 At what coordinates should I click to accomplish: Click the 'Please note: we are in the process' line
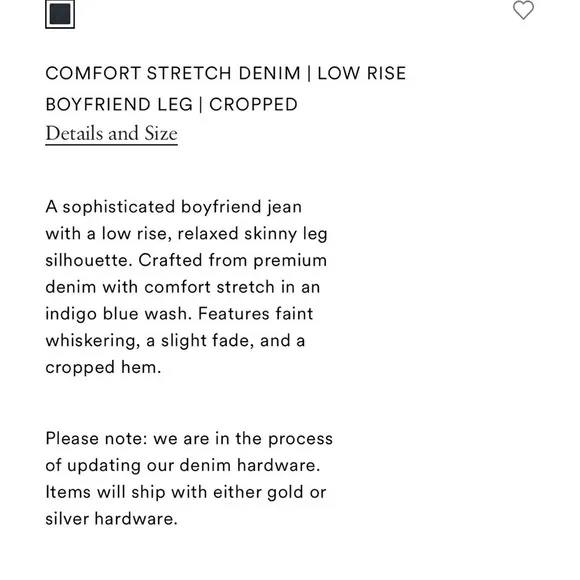(189, 439)
